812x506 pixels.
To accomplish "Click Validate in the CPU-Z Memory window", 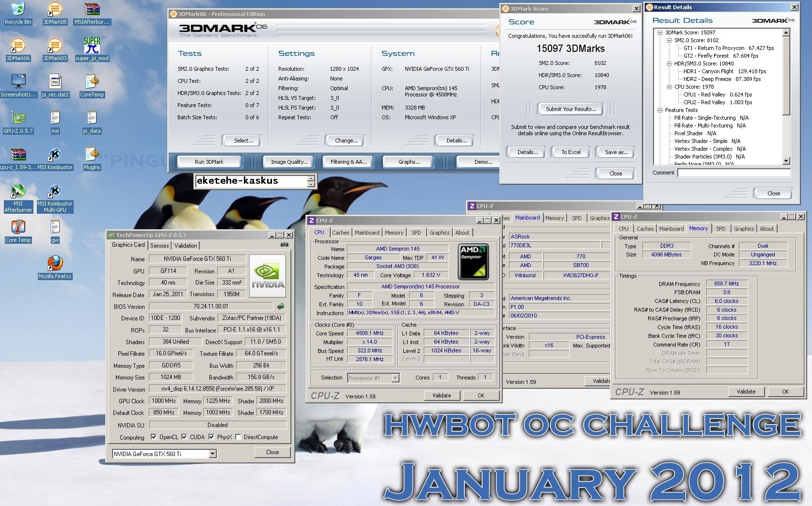I will (x=746, y=392).
